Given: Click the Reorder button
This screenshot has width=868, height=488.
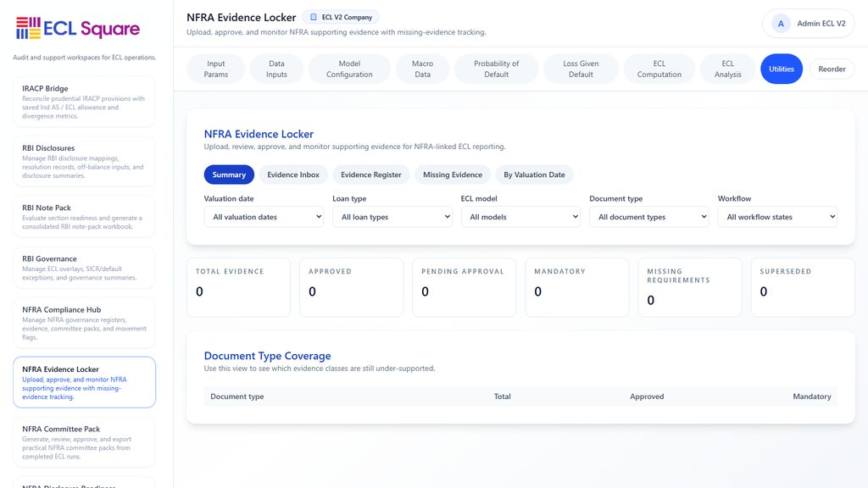Looking at the screenshot, I should 832,69.
